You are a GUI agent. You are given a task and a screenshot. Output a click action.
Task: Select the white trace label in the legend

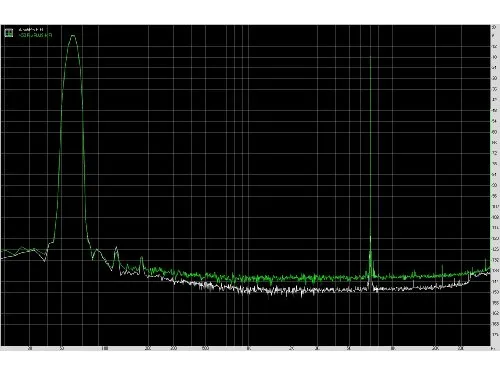[x=31, y=30]
